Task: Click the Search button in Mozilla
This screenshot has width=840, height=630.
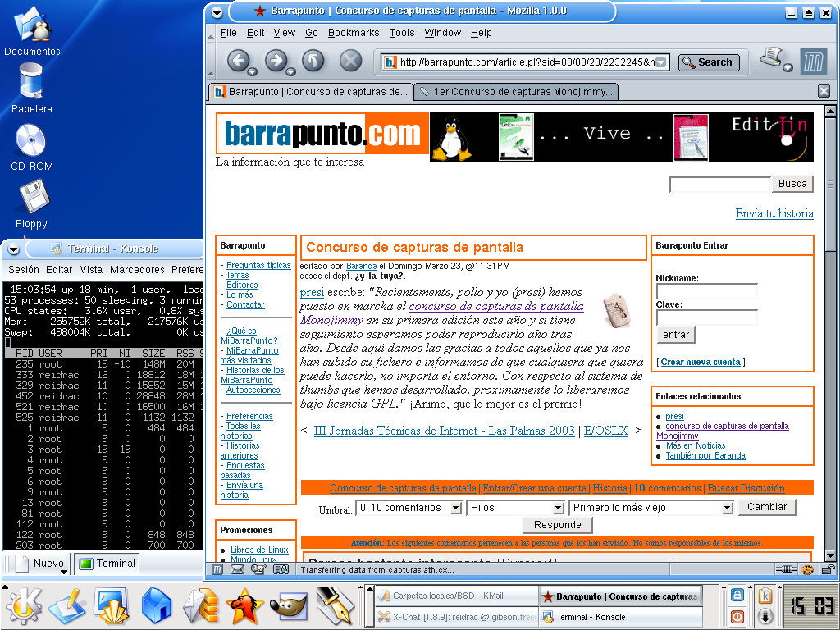Action: [709, 62]
